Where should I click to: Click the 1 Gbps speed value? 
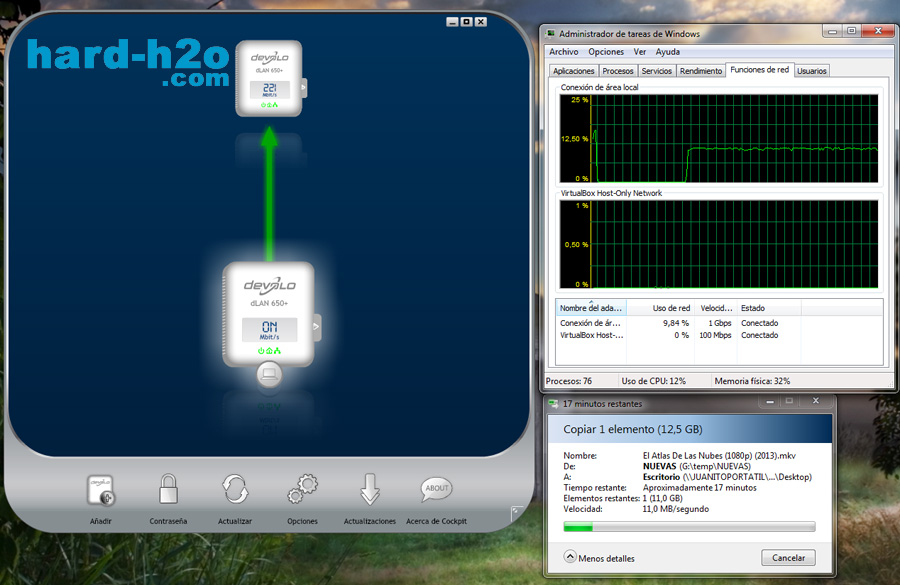click(x=720, y=323)
